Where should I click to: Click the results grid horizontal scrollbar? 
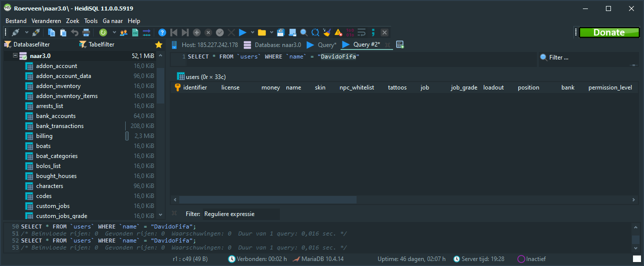[x=300, y=199]
